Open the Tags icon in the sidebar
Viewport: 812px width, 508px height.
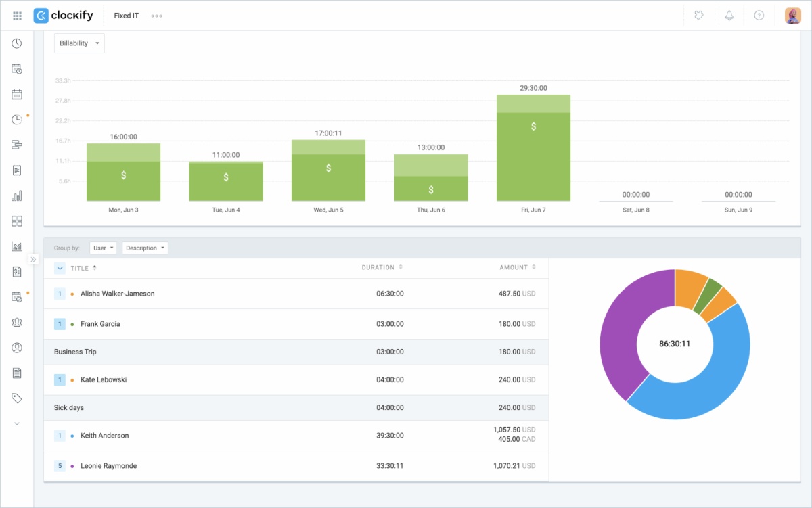coord(16,398)
